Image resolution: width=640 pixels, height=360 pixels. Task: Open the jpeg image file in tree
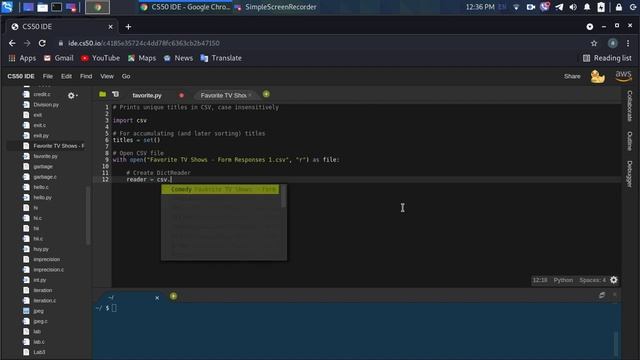[x=38, y=311]
